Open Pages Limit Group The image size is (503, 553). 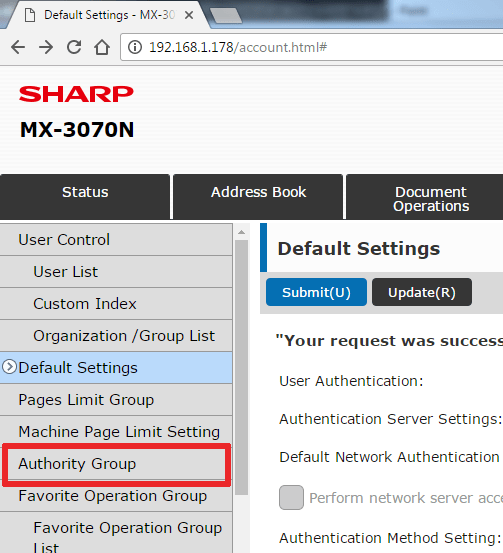116,400
